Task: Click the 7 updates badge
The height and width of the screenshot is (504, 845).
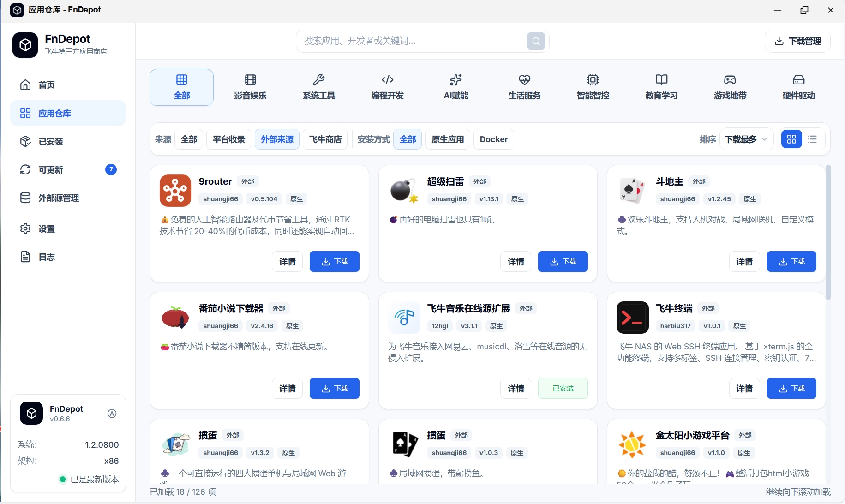Action: tap(111, 169)
